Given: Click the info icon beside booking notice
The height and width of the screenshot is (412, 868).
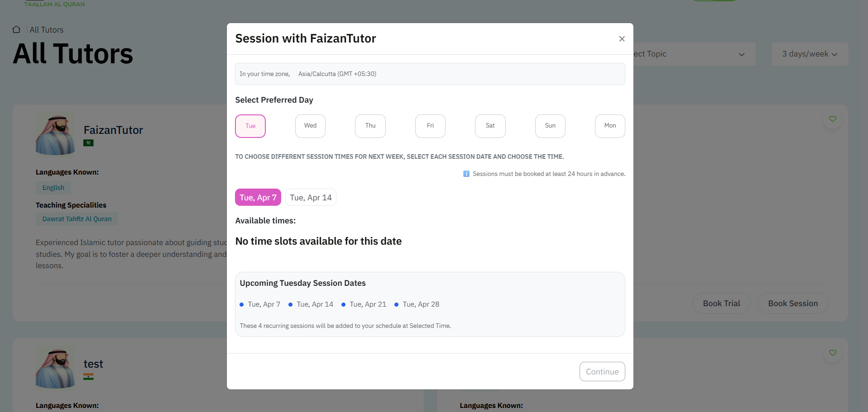Looking at the screenshot, I should coord(466,174).
